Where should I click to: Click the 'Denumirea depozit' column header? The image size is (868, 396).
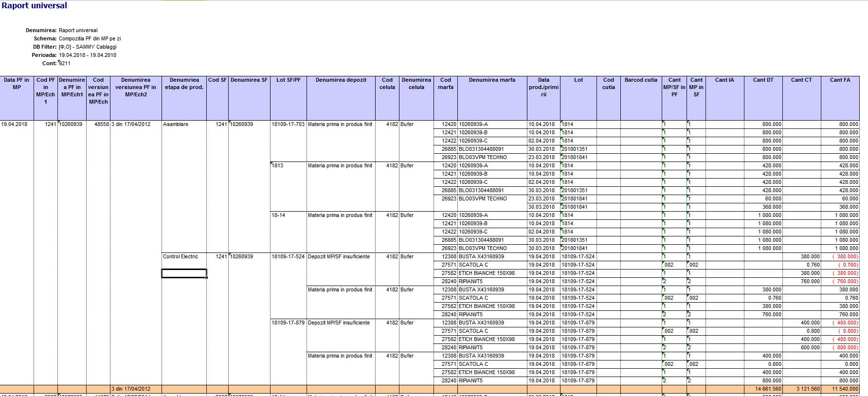click(341, 98)
